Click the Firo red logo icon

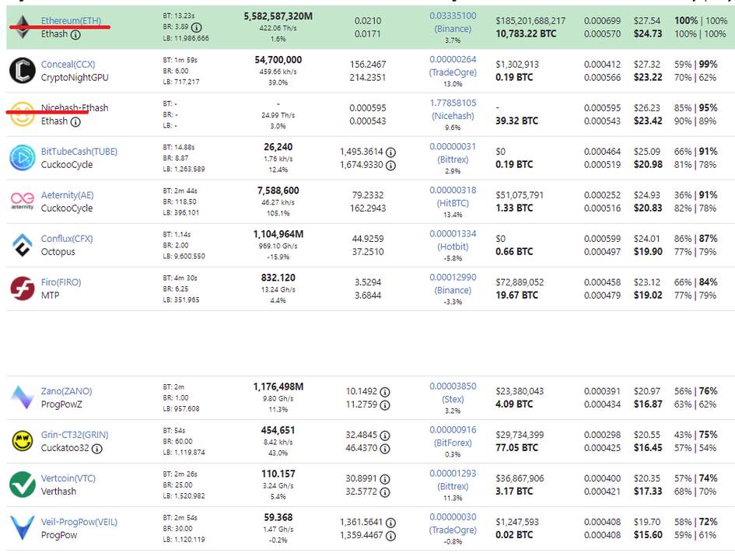pos(22,289)
